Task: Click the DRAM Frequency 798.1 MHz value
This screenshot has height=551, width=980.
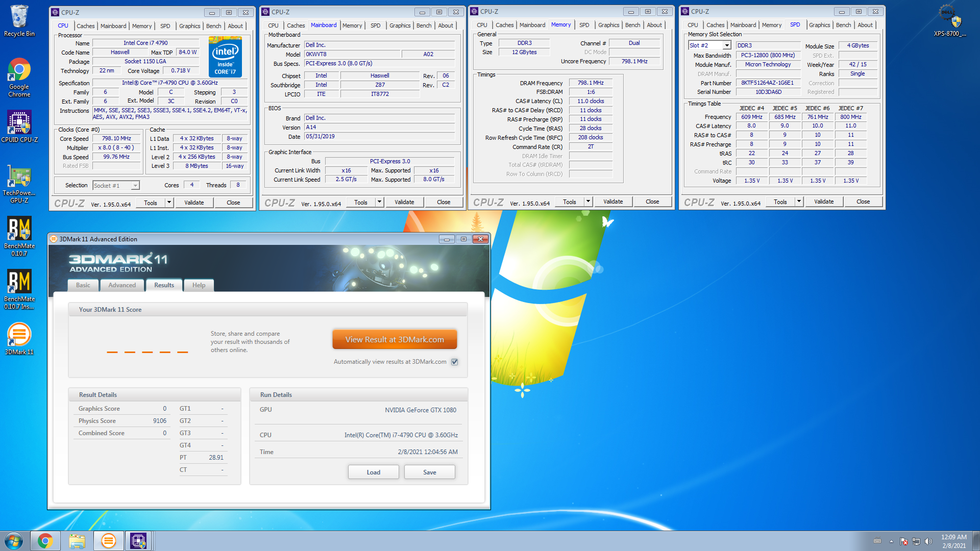Action: (x=591, y=83)
